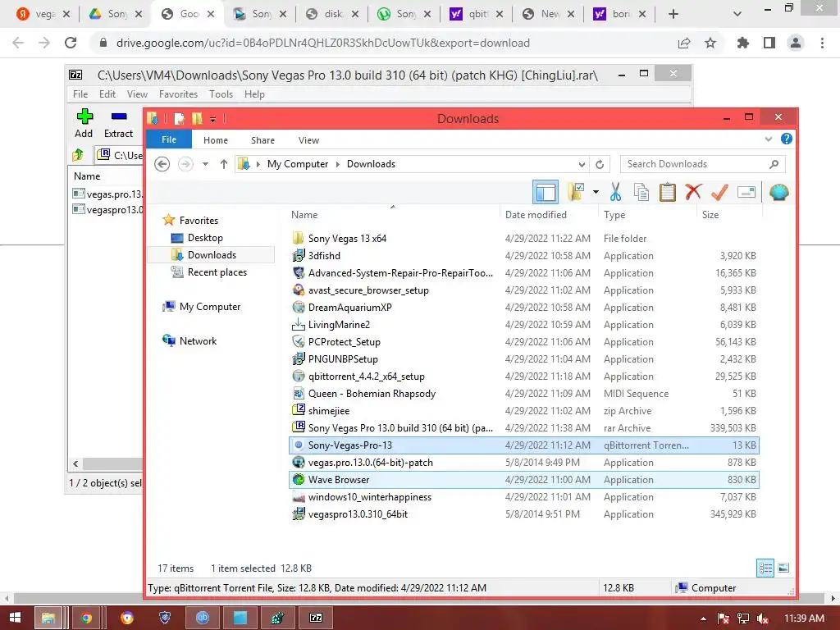
Task: Open the Chrome three-dot menu
Action: click(822, 43)
